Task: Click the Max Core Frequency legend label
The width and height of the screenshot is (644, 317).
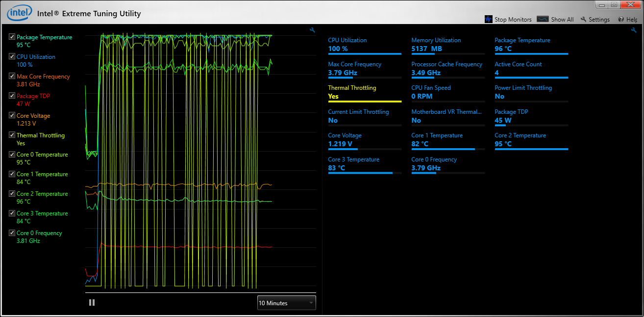Action: 43,77
